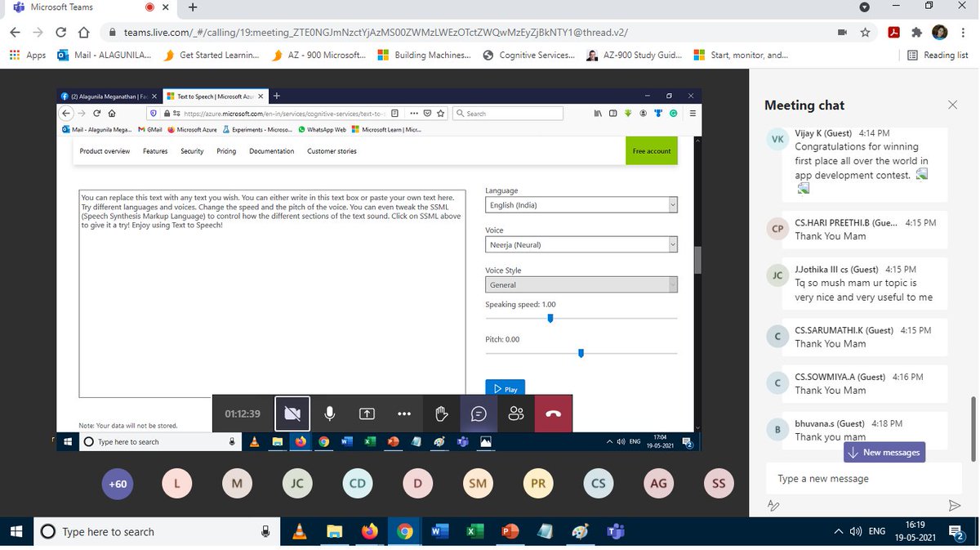980x550 pixels.
Task: Open volume control in system tray
Action: 856,531
